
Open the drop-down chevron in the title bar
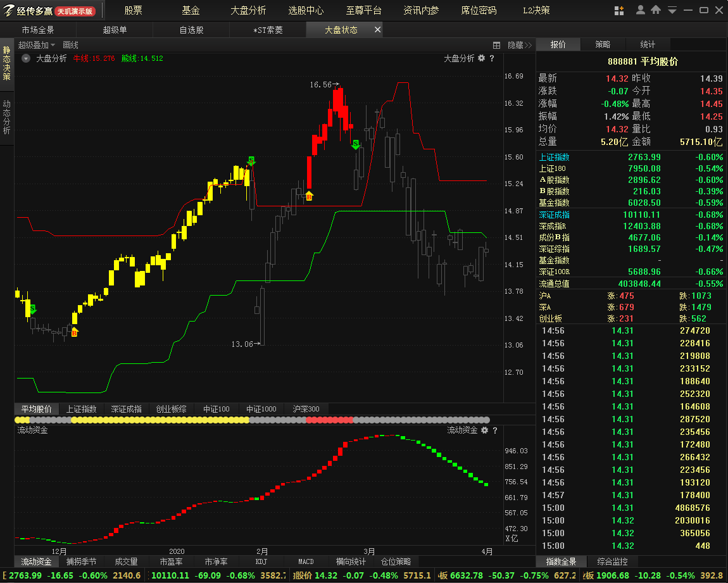click(671, 10)
